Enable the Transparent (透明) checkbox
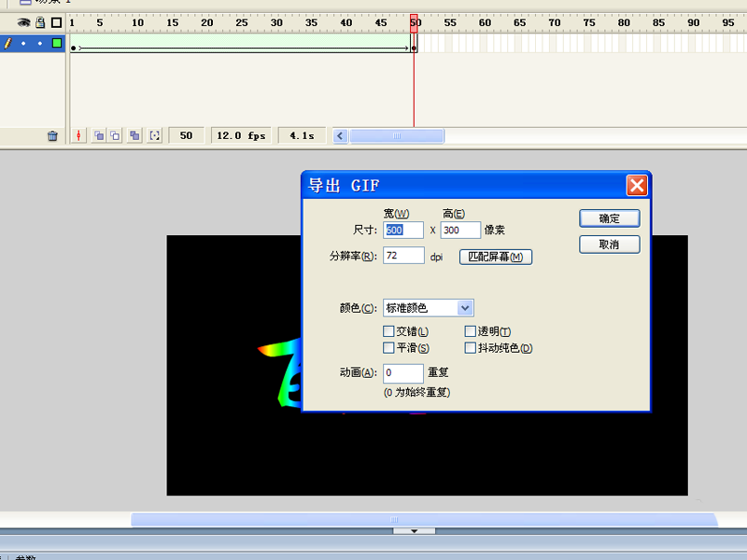This screenshot has width=747, height=560. click(x=471, y=331)
